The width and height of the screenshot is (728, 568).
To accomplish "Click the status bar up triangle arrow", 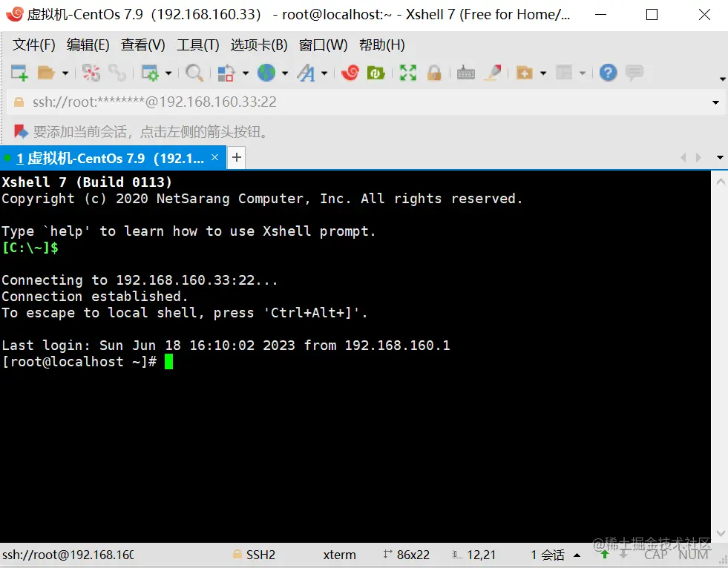I will tap(577, 555).
